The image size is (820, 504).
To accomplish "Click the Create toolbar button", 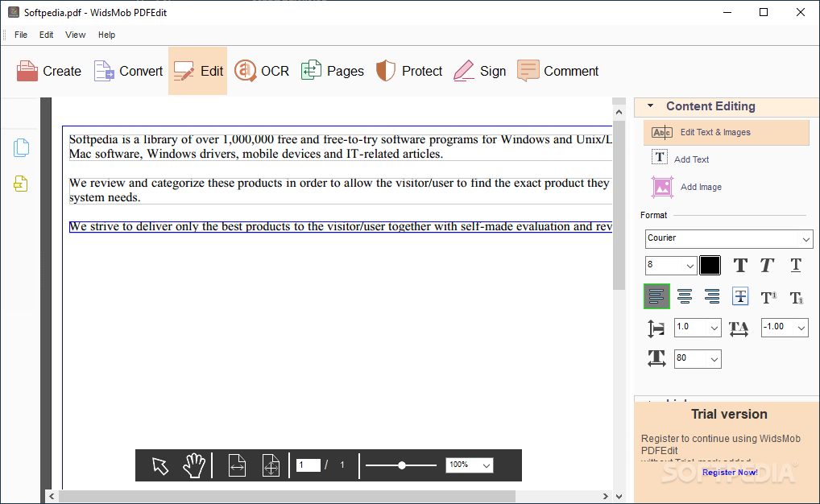I will (48, 71).
